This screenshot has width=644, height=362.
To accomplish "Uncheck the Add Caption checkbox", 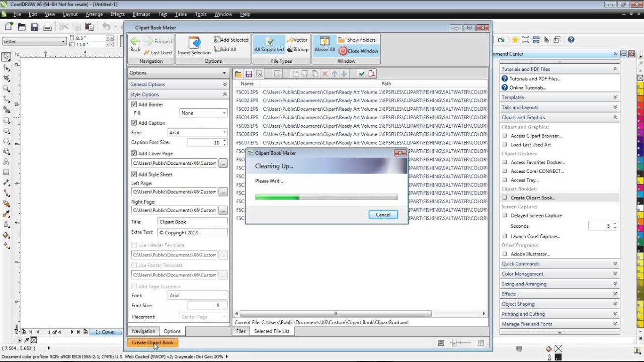I will tap(134, 123).
